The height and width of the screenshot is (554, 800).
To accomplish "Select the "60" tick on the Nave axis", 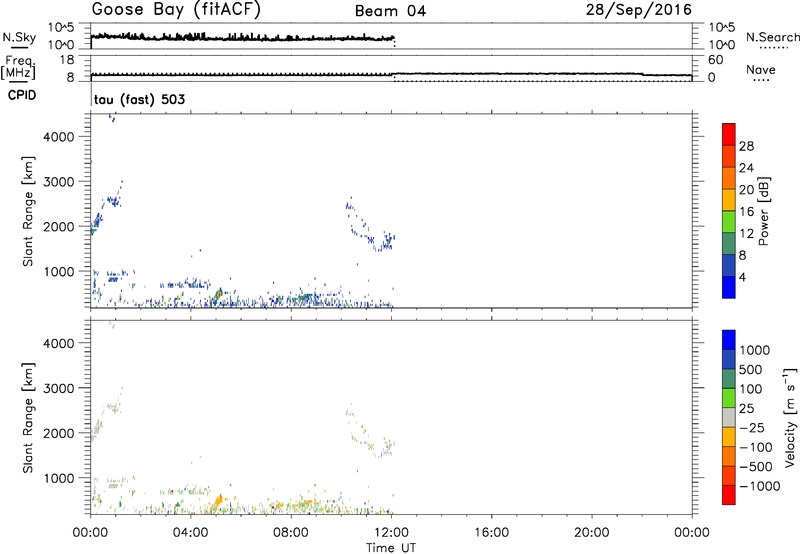I will point(715,60).
